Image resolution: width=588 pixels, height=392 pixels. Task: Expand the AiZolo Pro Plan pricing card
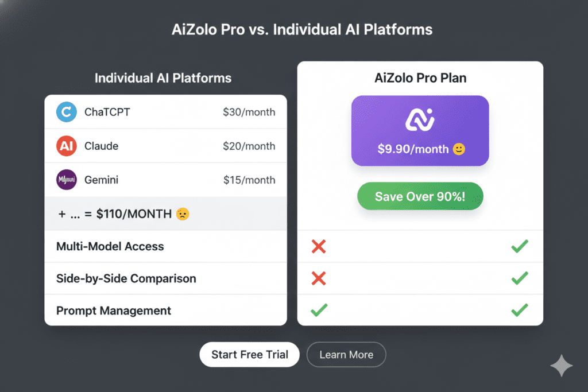(420, 131)
